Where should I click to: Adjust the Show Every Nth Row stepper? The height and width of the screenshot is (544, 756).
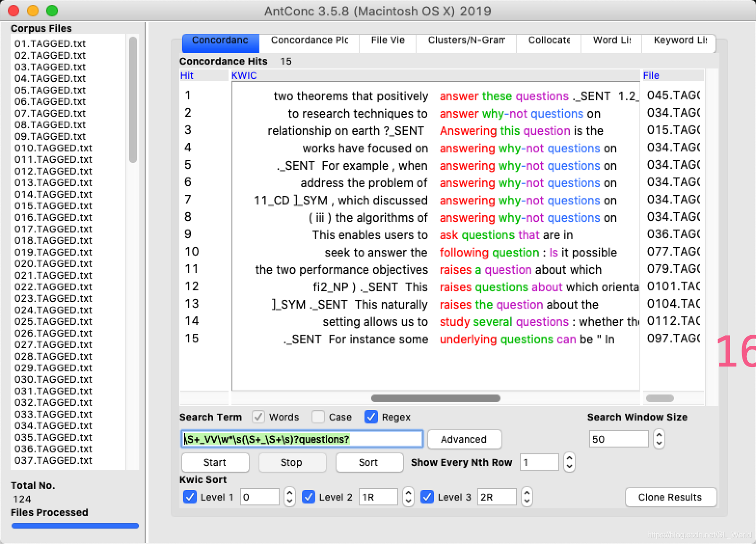(x=569, y=462)
